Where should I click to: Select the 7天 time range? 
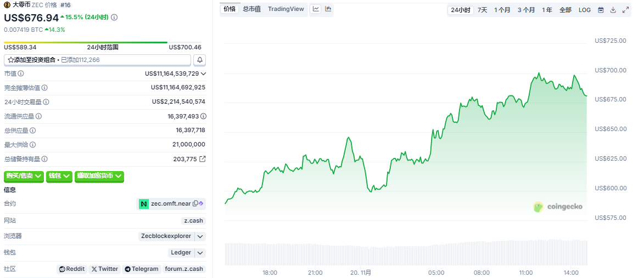coord(482,10)
